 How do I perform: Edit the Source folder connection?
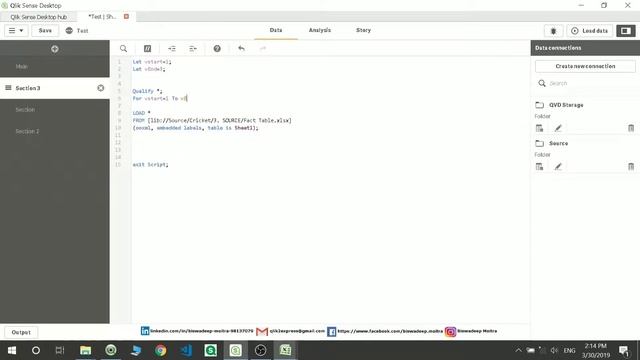558,167
